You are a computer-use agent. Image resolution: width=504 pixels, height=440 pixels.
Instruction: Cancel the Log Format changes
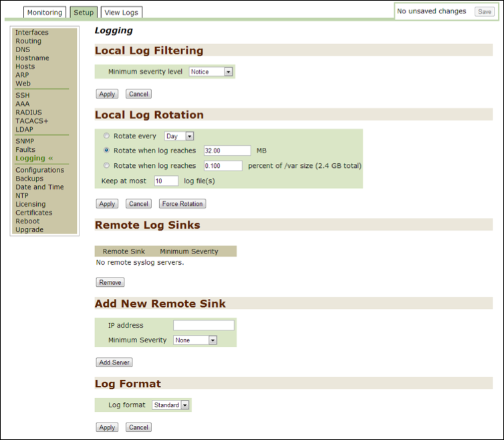pyautogui.click(x=138, y=427)
